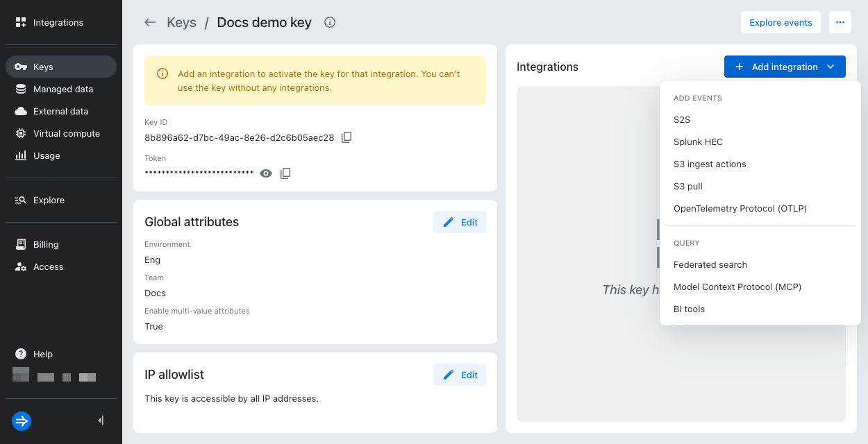
Task: Select S3 pull option
Action: [760, 186]
